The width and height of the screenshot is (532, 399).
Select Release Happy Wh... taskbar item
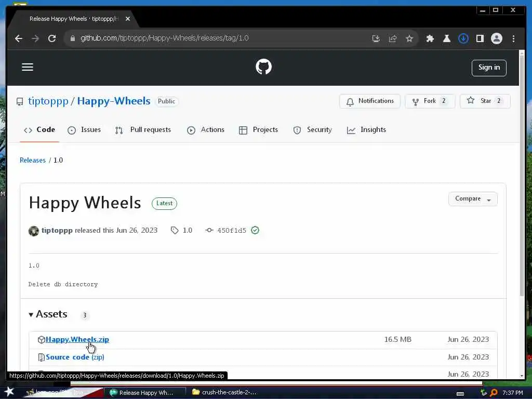(x=145, y=393)
